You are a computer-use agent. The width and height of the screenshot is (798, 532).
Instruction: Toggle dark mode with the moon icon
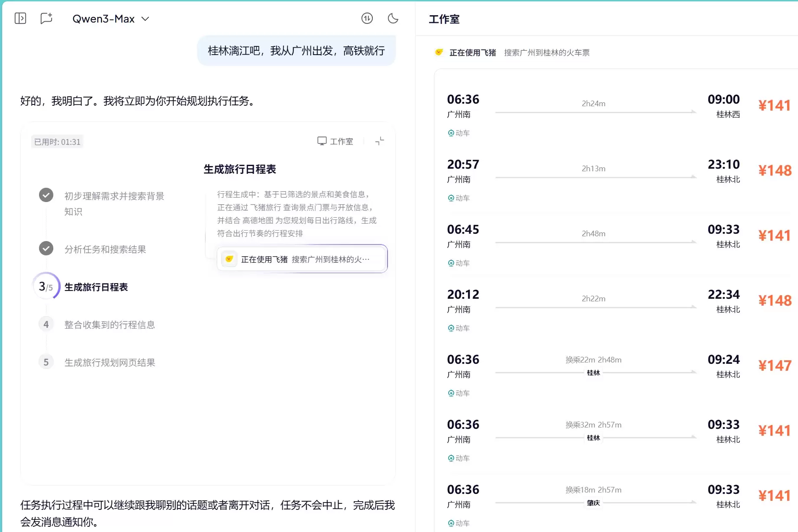393,18
